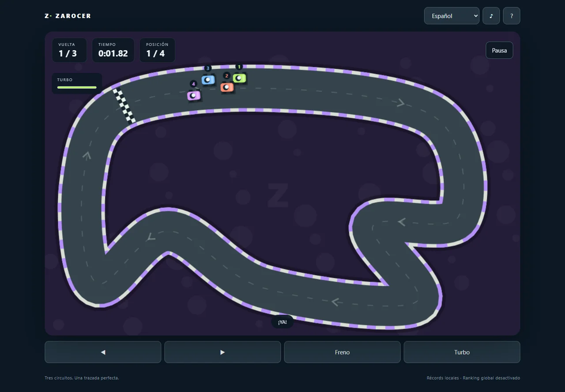Image resolution: width=565 pixels, height=392 pixels.
Task: Click the purple kart numbered 4
Action: click(x=194, y=95)
